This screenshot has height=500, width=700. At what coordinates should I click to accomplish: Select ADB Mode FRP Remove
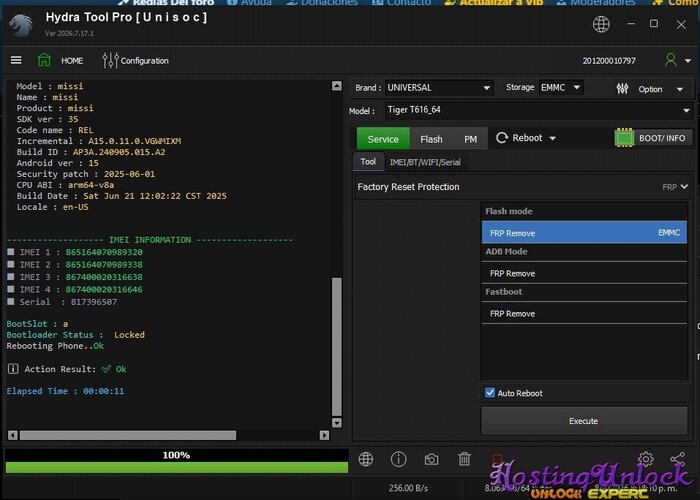[x=584, y=273]
